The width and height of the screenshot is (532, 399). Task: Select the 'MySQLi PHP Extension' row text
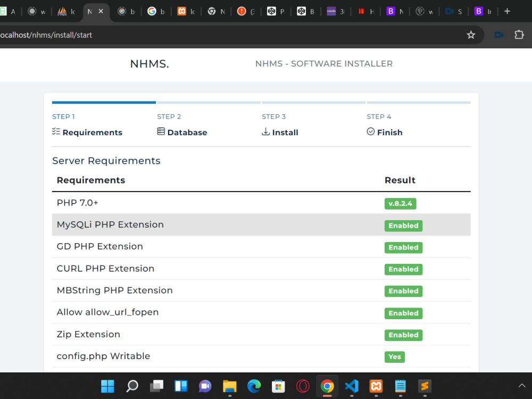(110, 225)
